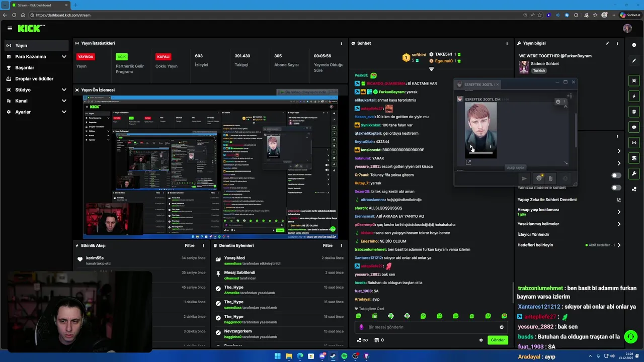Click the note icon in the right sidebar

tap(634, 112)
